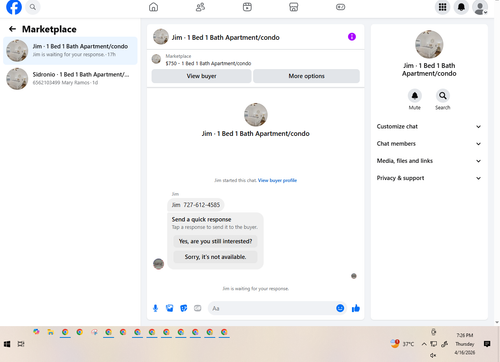Expand Privacy & support section
Screen dimensions: 500x362
pos(429,178)
